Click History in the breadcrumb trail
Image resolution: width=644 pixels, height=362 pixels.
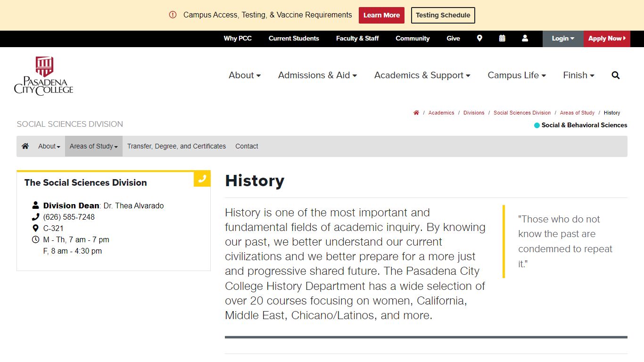coord(612,113)
